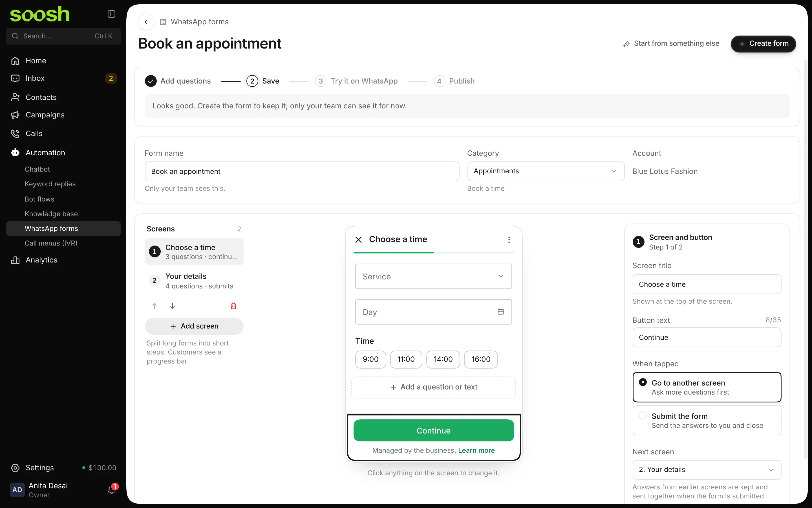Viewport: 812px width, 508px height.
Task: Click the WhatsApp forms breadcrumb icon
Action: (x=163, y=22)
